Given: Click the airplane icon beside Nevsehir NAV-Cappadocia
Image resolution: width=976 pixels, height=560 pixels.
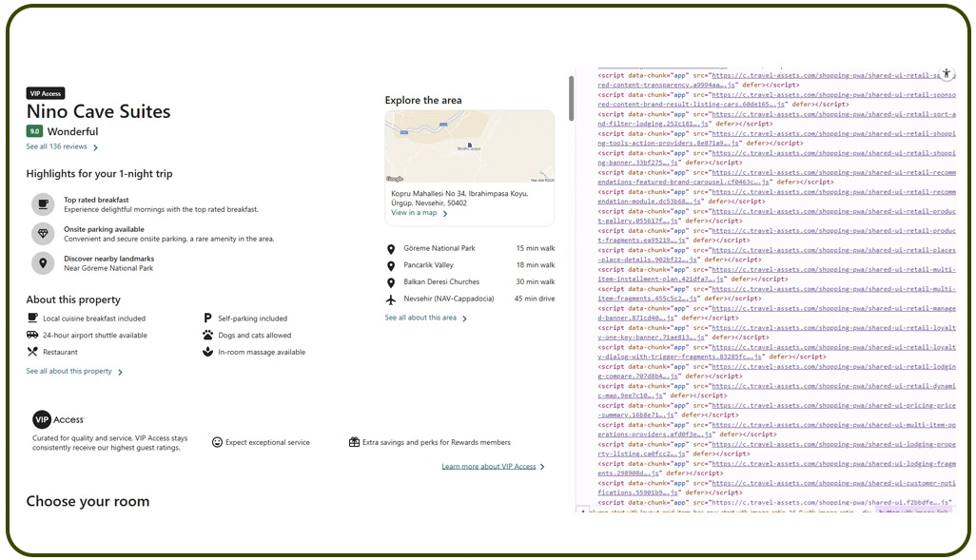Looking at the screenshot, I should pyautogui.click(x=391, y=298).
